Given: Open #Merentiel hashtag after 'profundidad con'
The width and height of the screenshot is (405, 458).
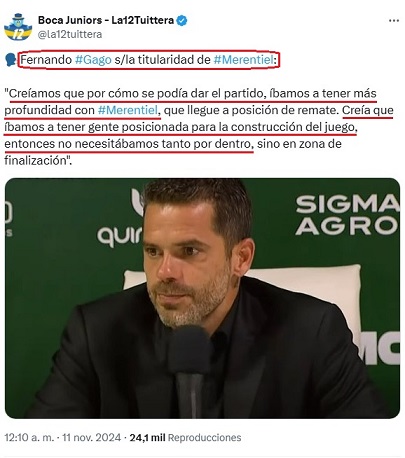Looking at the screenshot, I should coord(128,110).
